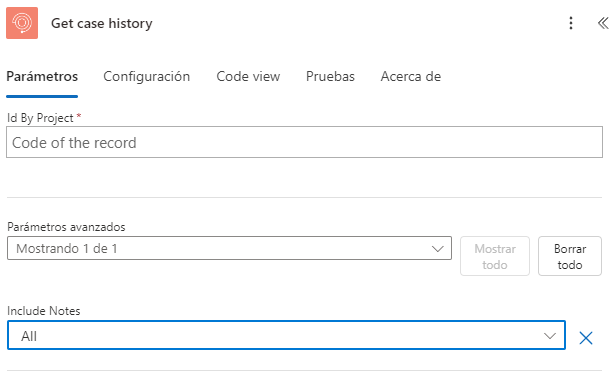Expand the Parámetros avanzados chevron arrow

[438, 248]
